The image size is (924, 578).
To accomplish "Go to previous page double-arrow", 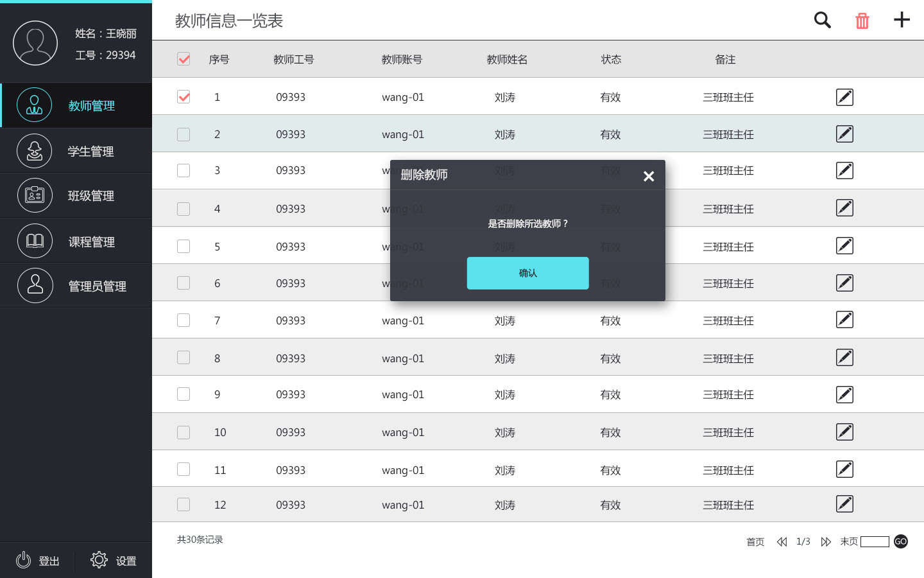I will (x=782, y=542).
